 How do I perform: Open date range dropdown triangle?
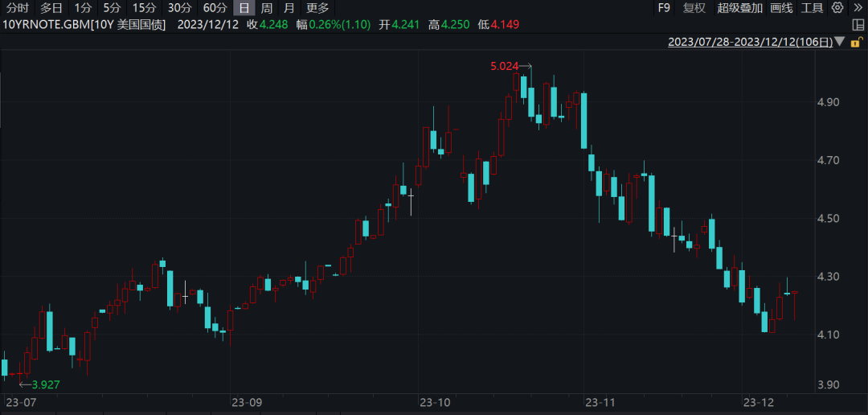point(840,42)
